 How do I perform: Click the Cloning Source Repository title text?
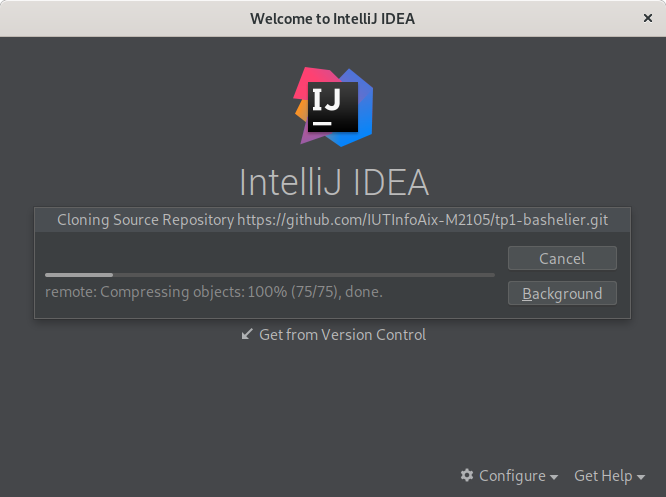tap(333, 220)
